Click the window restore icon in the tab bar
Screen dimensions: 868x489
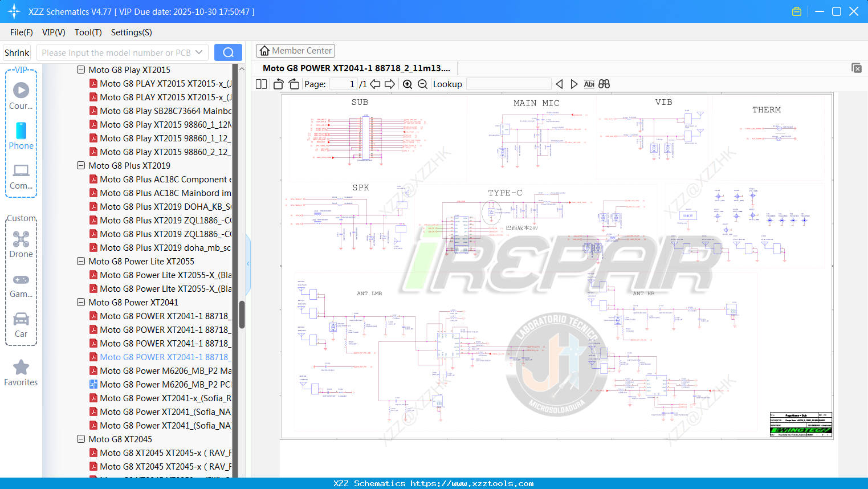(857, 68)
